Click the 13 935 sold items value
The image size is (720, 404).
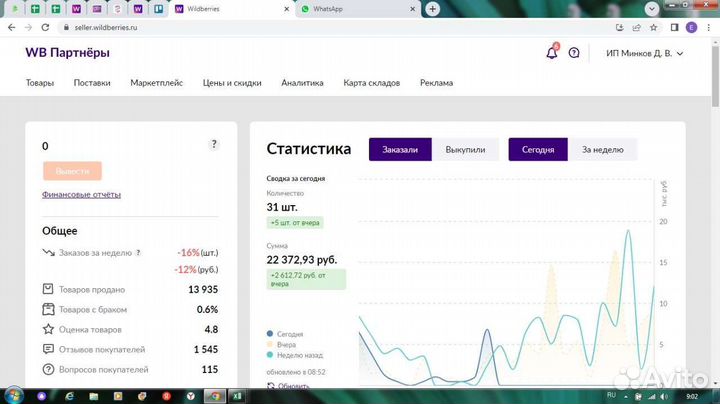click(203, 289)
